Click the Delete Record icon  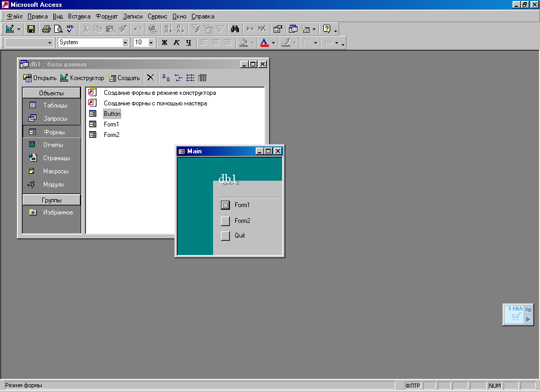pyautogui.click(x=263, y=29)
